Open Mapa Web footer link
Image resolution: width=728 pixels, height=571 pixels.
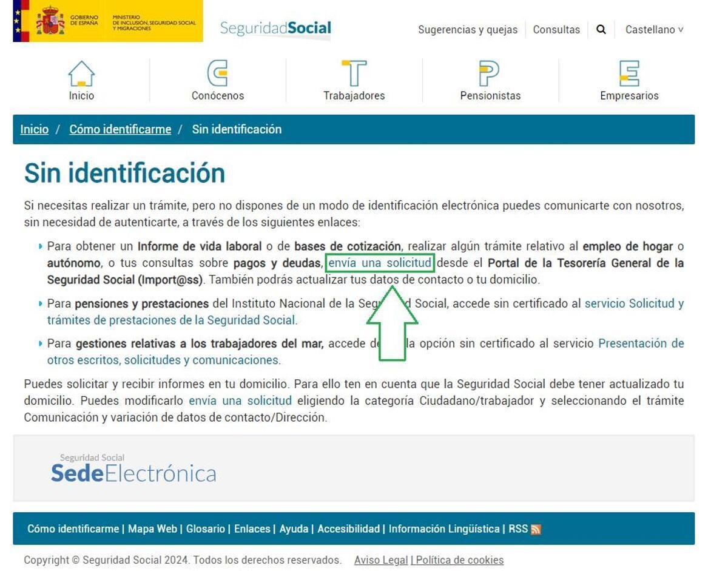[x=152, y=529]
